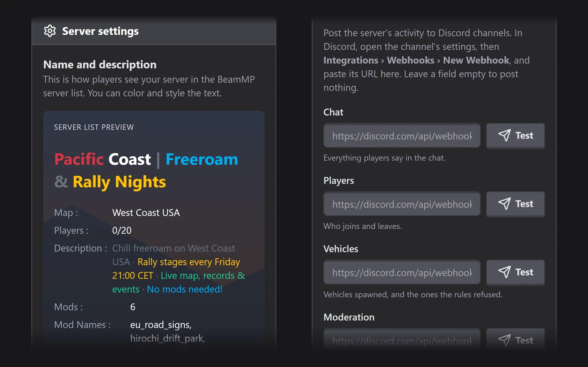Click the Vehicles section heading
Screen dimensions: 588x367
341,249
